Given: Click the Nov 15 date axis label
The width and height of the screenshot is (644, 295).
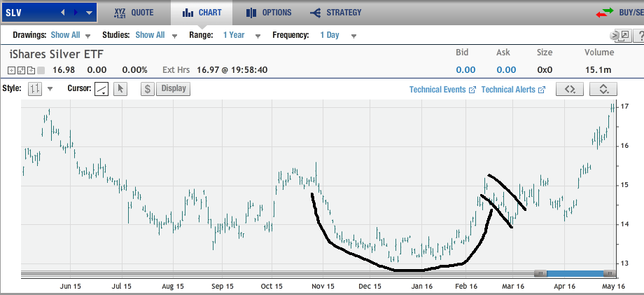Looking at the screenshot, I should point(323,286).
